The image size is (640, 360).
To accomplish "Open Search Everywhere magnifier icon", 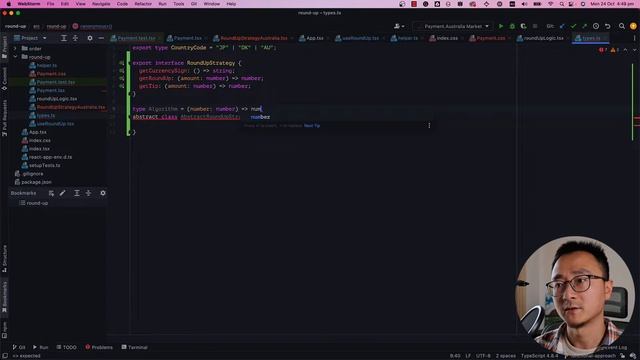I will point(622,26).
